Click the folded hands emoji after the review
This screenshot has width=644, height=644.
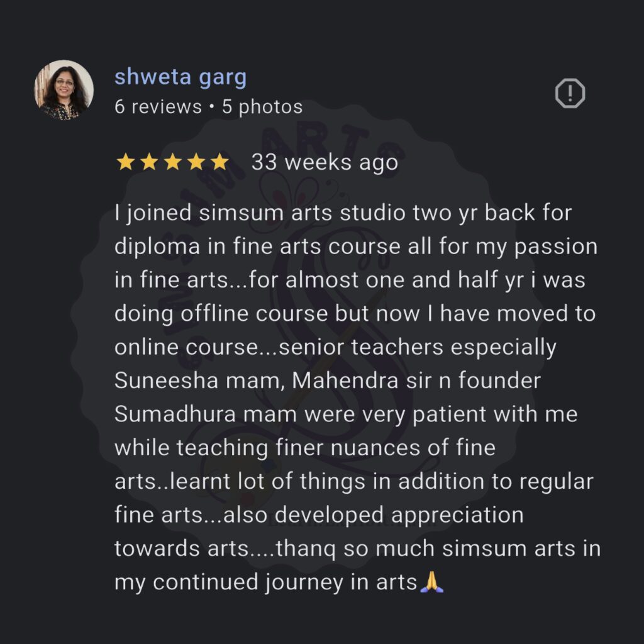432,582
